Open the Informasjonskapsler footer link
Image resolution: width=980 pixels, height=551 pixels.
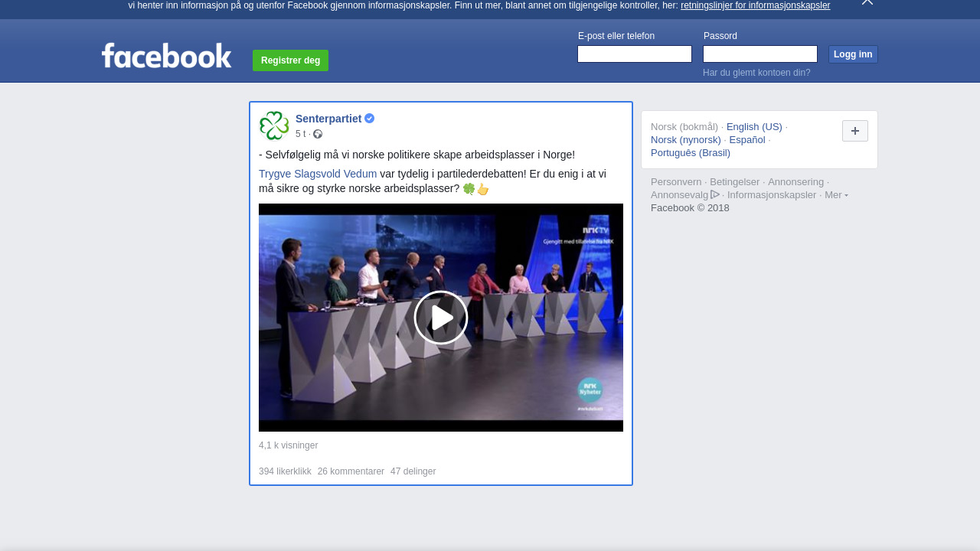(x=772, y=195)
